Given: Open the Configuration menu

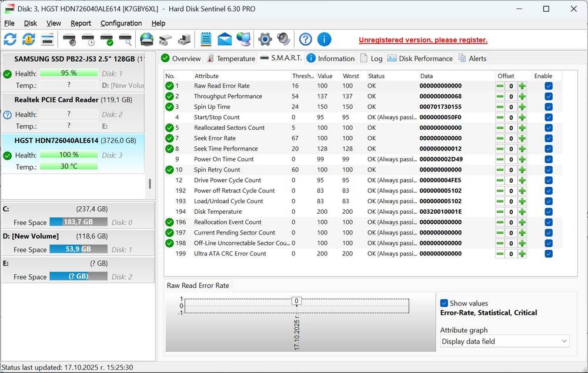Looking at the screenshot, I should click(121, 23).
